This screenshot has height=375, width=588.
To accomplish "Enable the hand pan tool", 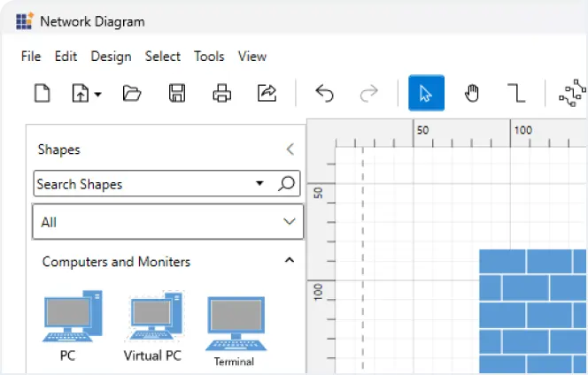I will pos(471,93).
